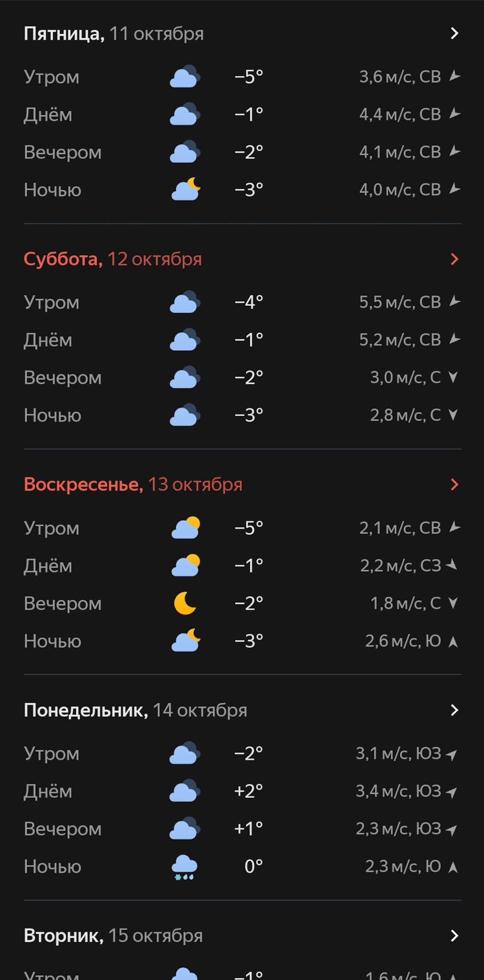Viewport: 484px width, 980px height.
Task: Open the Суббота, 12 октября heading
Action: pos(113,259)
